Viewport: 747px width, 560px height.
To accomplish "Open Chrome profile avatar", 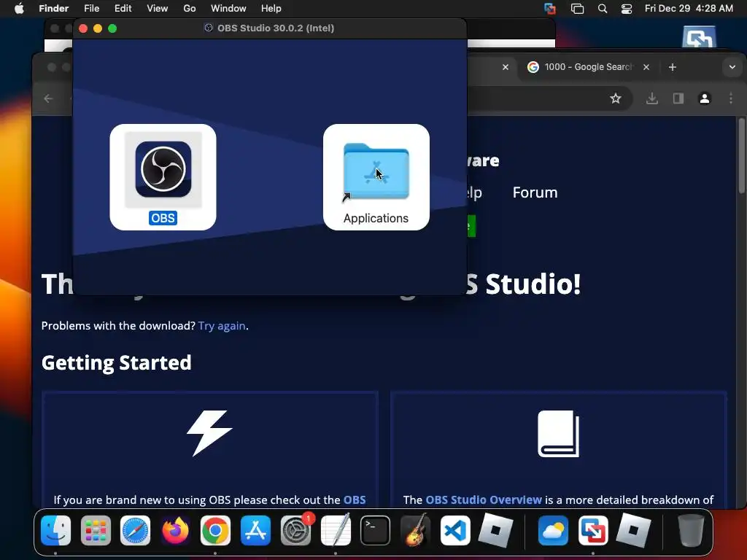I will click(x=705, y=98).
